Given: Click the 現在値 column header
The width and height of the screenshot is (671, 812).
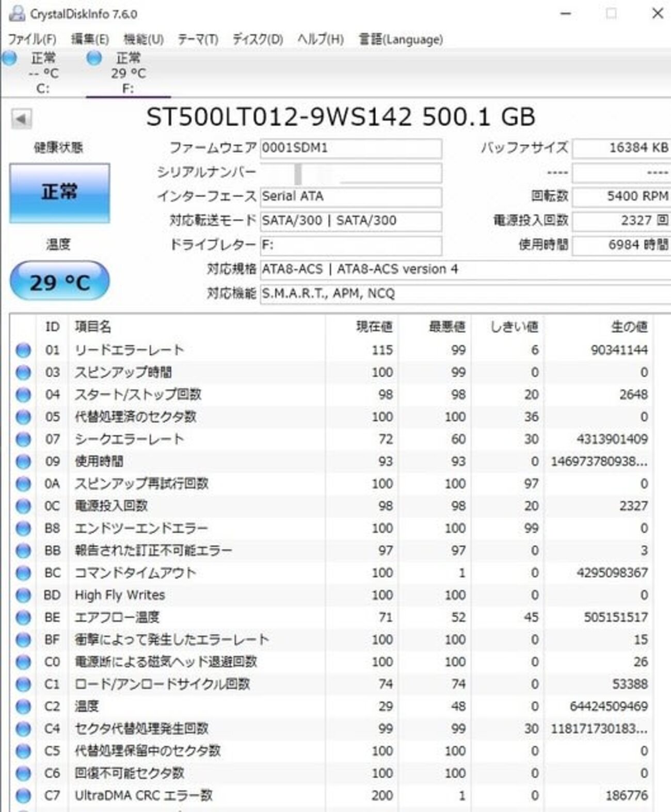Looking at the screenshot, I should point(362,327).
